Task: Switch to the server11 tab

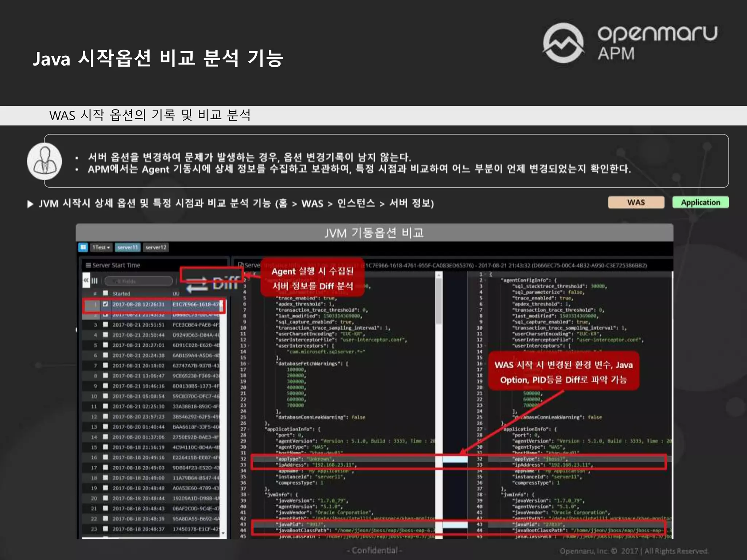Action: pos(128,247)
